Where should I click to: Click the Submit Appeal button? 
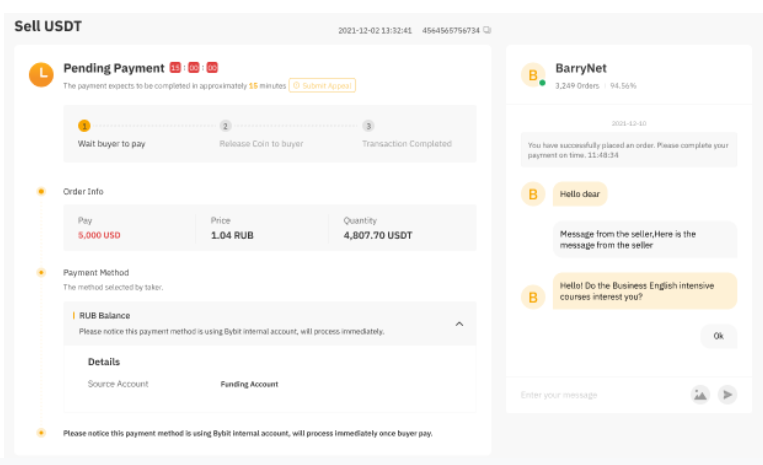pos(322,86)
